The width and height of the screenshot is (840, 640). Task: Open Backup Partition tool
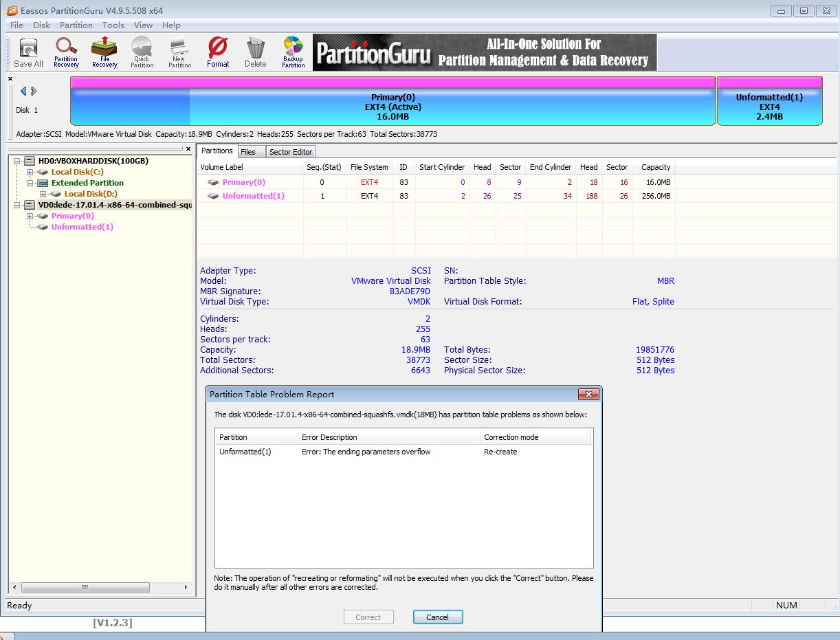[293, 53]
